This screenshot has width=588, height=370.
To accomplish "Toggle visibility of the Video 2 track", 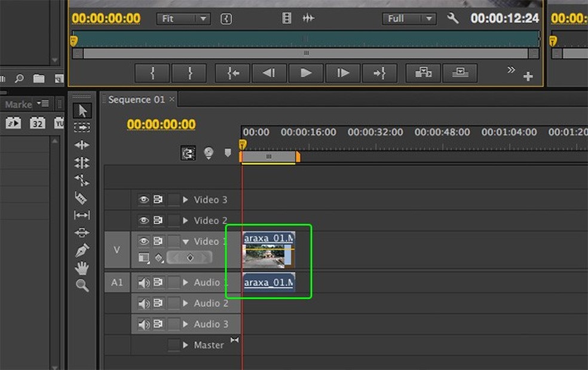I will [x=143, y=221].
